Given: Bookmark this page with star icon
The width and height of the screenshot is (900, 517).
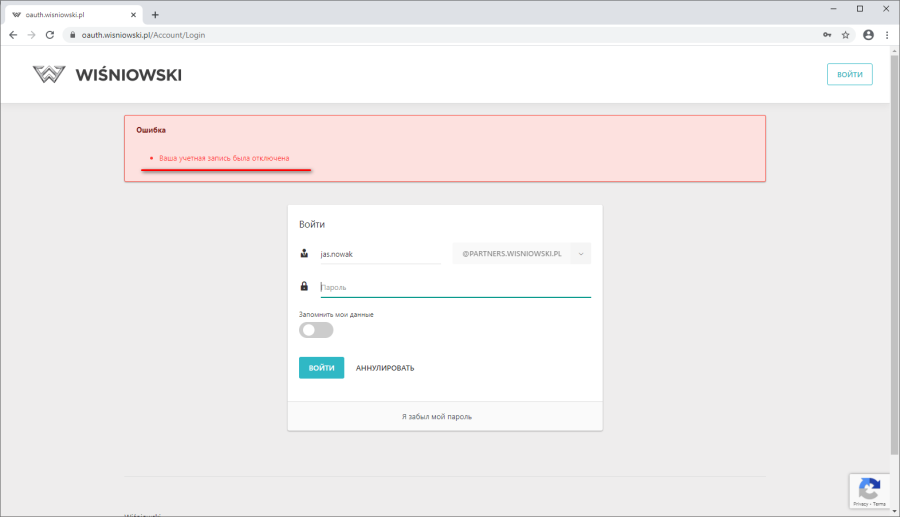Looking at the screenshot, I should 845,34.
